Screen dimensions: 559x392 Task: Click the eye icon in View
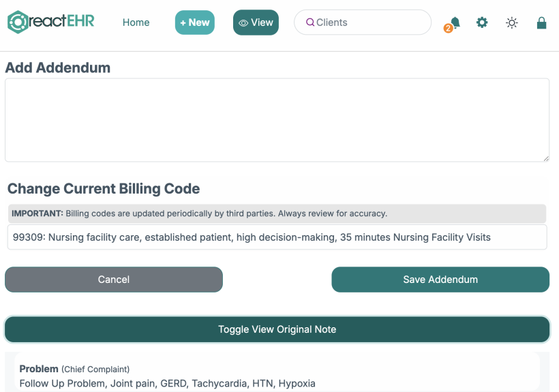pos(243,22)
